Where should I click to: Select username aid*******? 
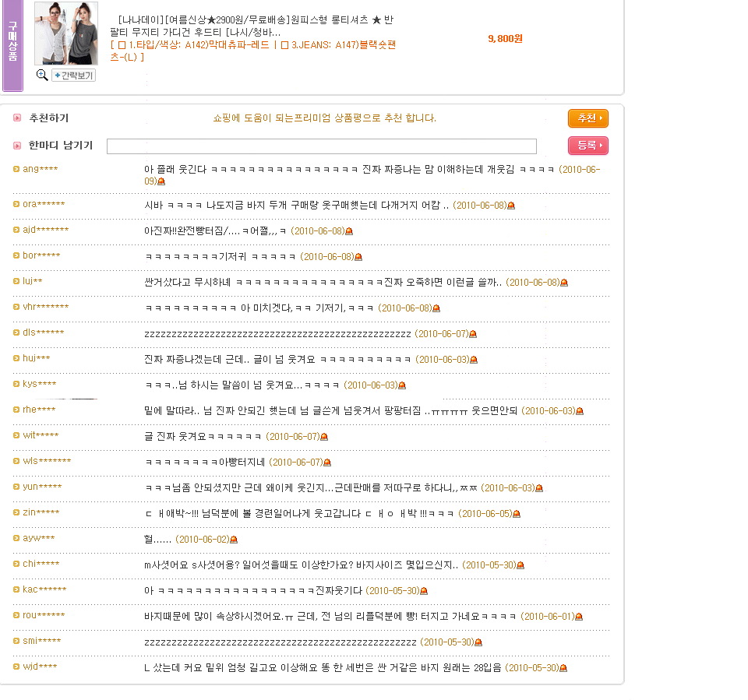point(46,230)
